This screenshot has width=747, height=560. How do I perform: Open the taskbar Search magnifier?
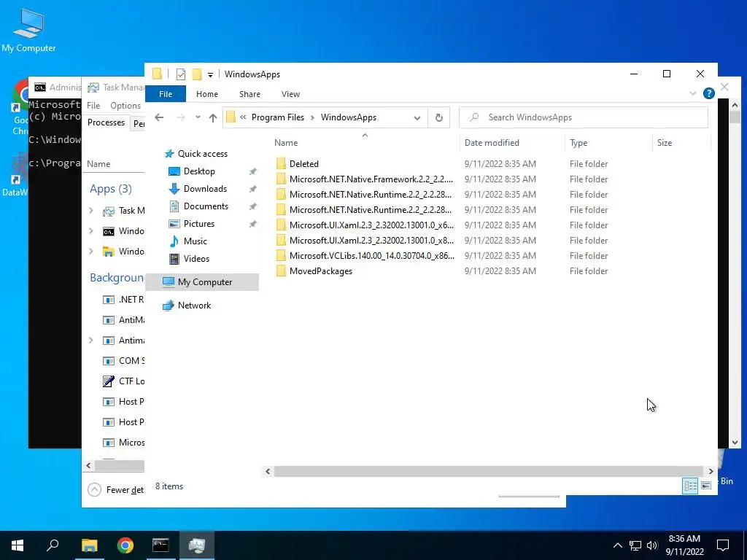coord(53,545)
